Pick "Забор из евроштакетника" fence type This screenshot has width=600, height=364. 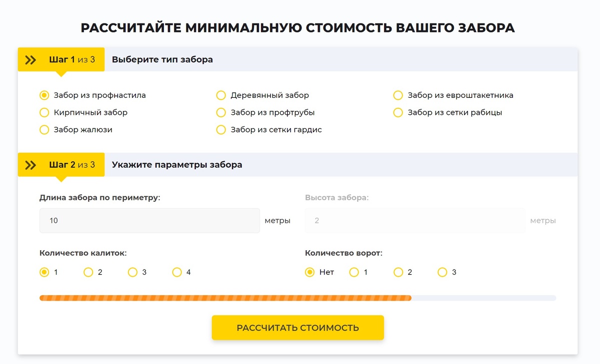point(398,95)
